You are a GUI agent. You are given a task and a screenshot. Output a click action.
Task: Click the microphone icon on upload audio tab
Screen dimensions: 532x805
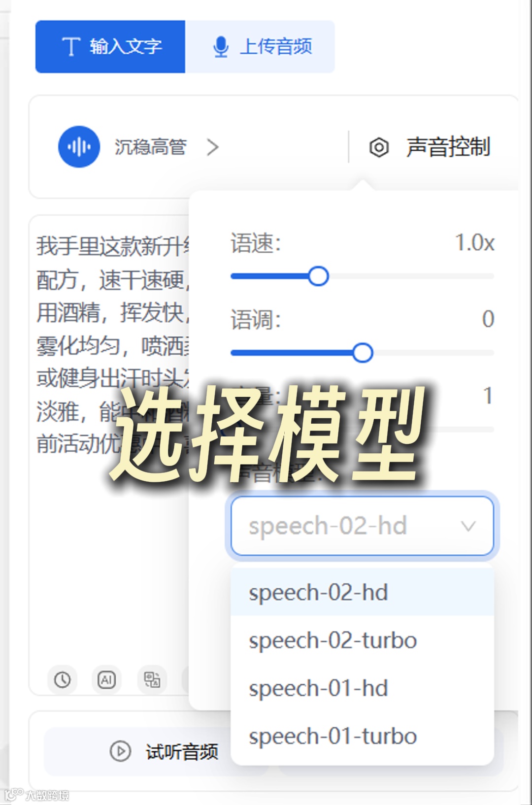coord(221,47)
